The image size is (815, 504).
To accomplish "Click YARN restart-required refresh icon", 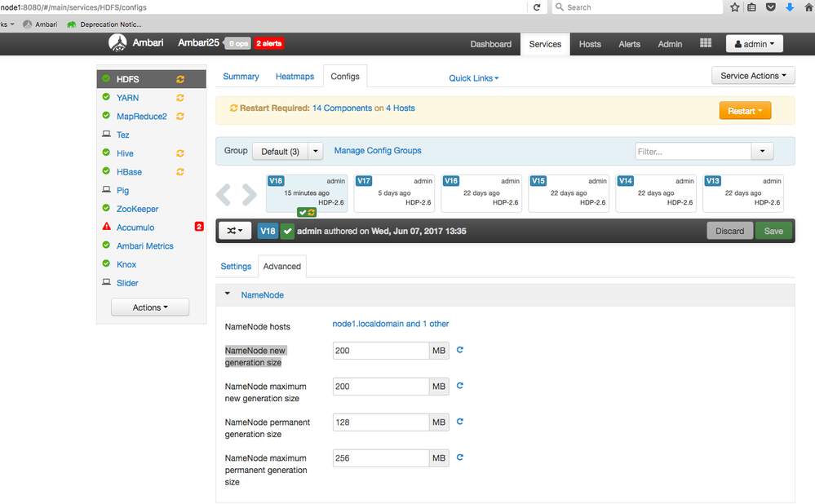I will tap(180, 98).
